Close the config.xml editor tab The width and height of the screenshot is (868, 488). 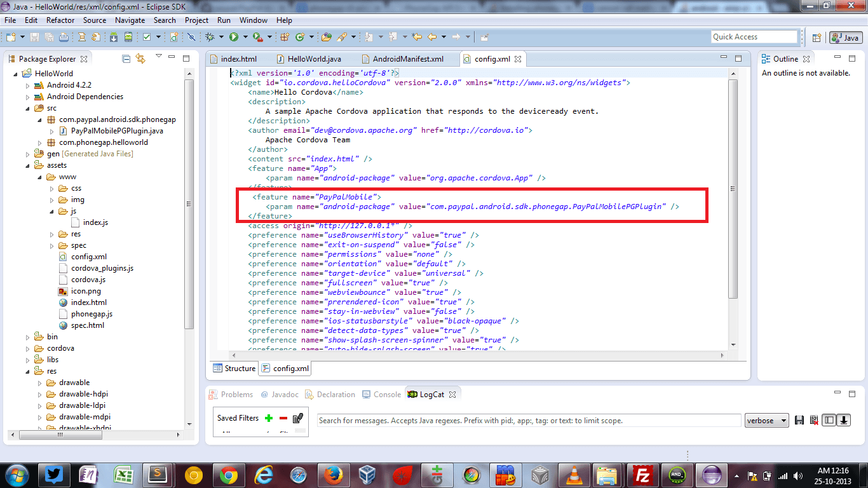tap(517, 59)
